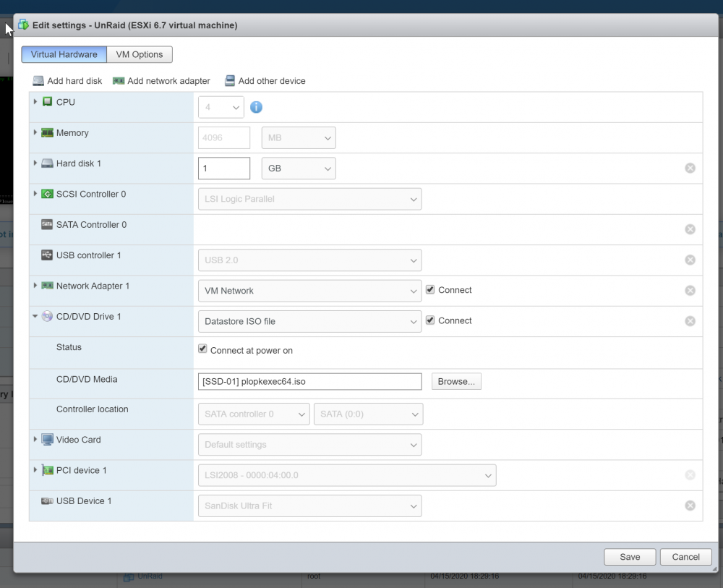Expand the Hard disk 1 row

35,163
